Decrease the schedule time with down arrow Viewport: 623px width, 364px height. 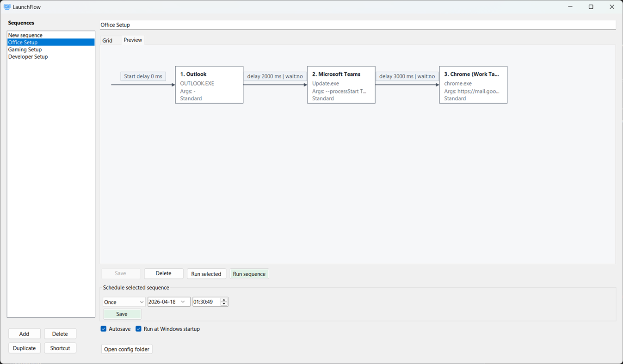[224, 304]
